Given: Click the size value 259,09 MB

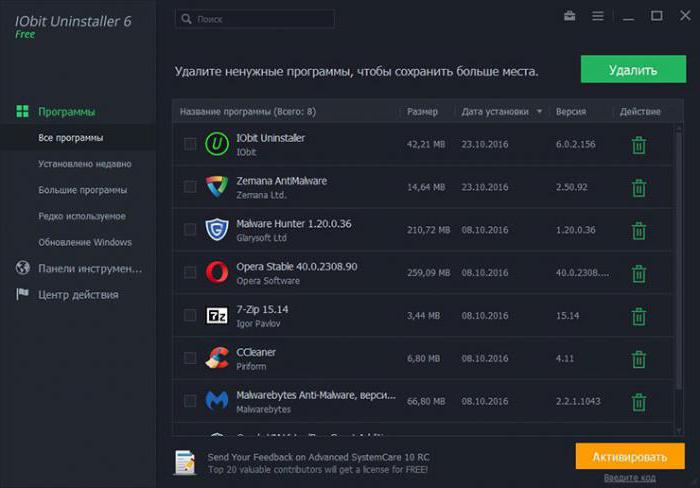Looking at the screenshot, I should (428, 272).
